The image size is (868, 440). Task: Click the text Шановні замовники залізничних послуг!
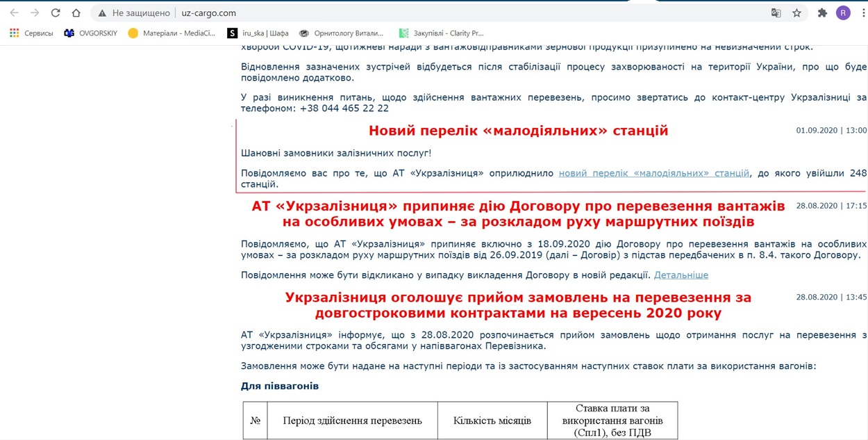pos(336,152)
